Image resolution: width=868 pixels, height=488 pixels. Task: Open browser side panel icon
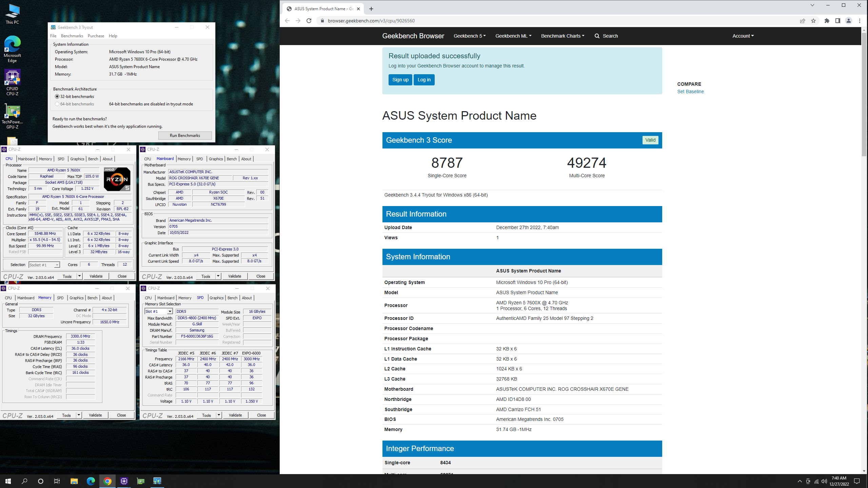click(837, 21)
